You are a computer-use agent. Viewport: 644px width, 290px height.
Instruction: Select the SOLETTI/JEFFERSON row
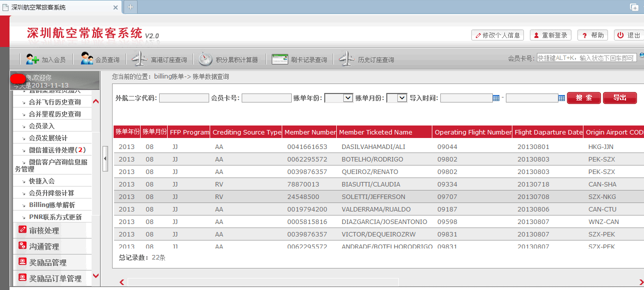pos(379,197)
